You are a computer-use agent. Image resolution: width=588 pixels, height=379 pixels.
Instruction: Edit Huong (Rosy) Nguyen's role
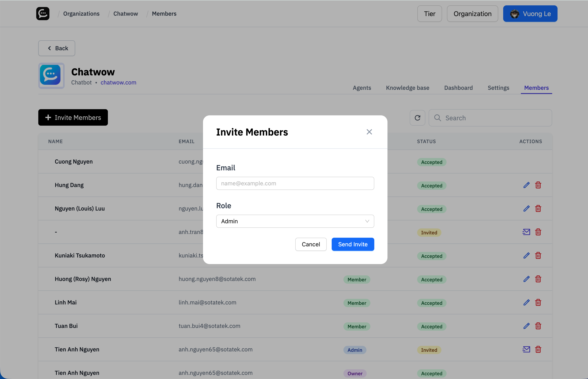click(x=526, y=279)
